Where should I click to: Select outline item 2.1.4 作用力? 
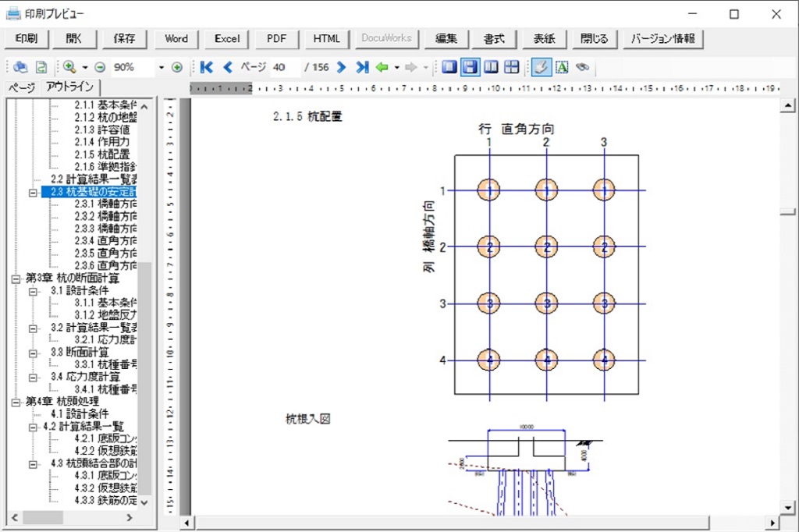pyautogui.click(x=102, y=142)
